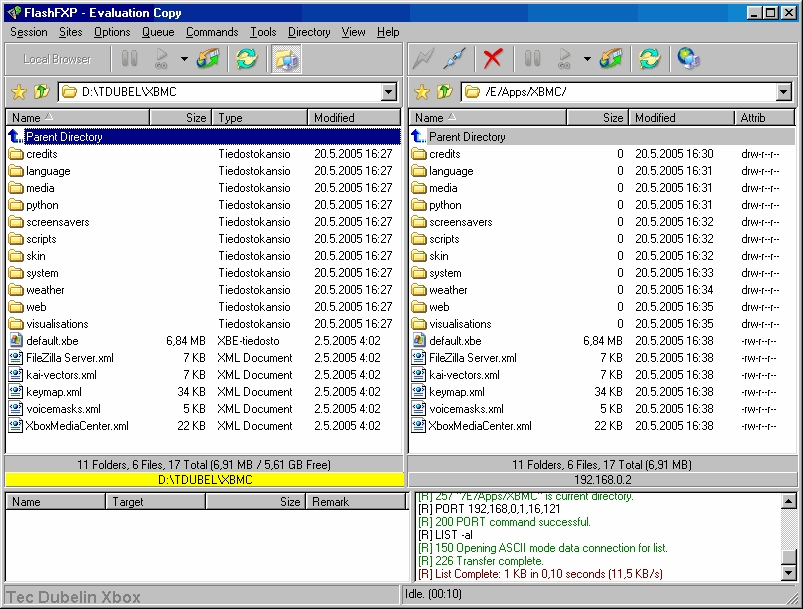The height and width of the screenshot is (609, 803).
Task: Open the right pane transfer dropdown arrow
Action: (587, 59)
